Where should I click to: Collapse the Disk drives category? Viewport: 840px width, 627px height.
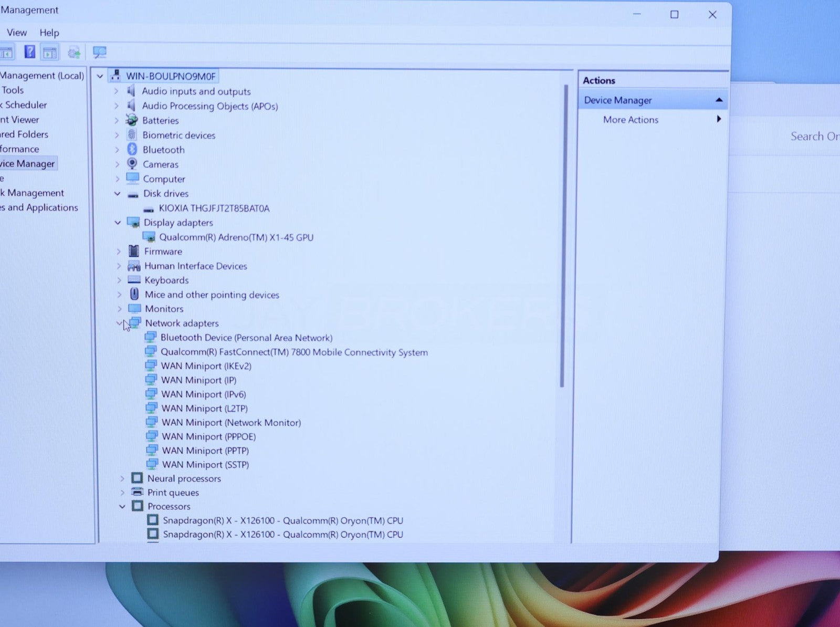[118, 194]
